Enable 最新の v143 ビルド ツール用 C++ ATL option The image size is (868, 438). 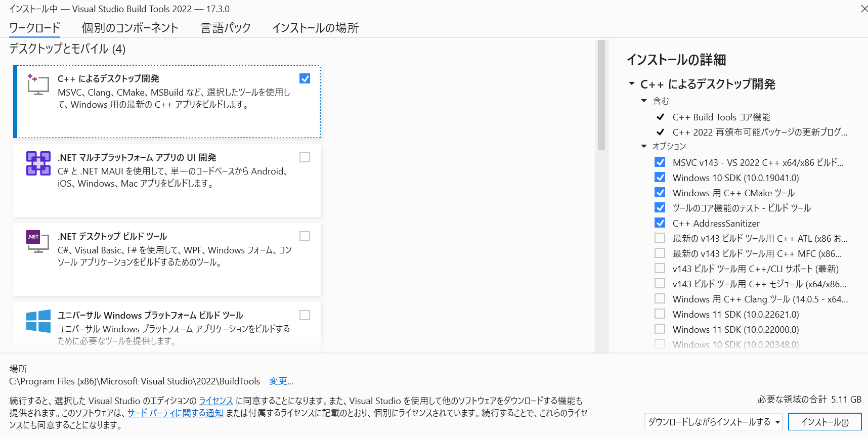(660, 238)
